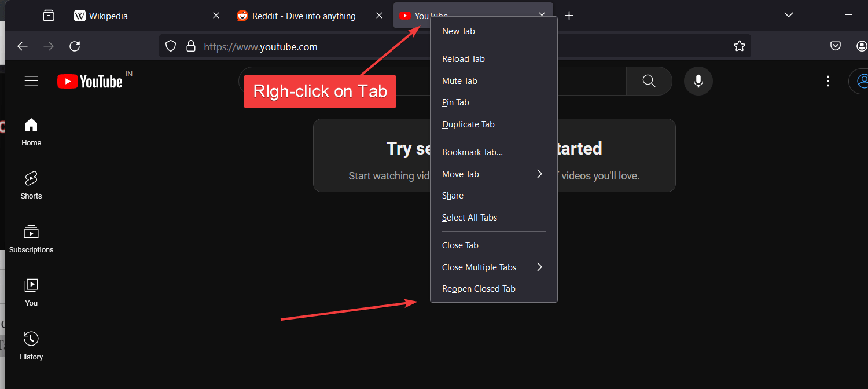The width and height of the screenshot is (868, 389).
Task: Open YouTube settings three-dot menu
Action: click(x=828, y=81)
